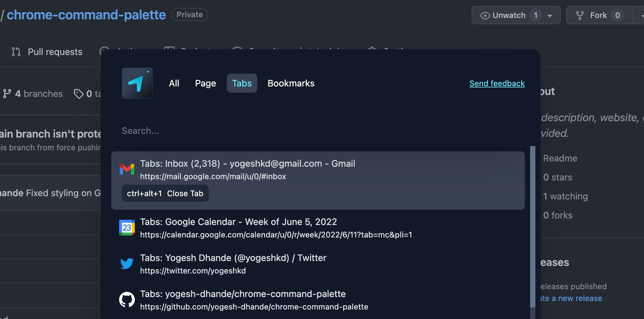Click the command palette arrow logo
Viewport: 644px width, 319px height.
(x=137, y=83)
